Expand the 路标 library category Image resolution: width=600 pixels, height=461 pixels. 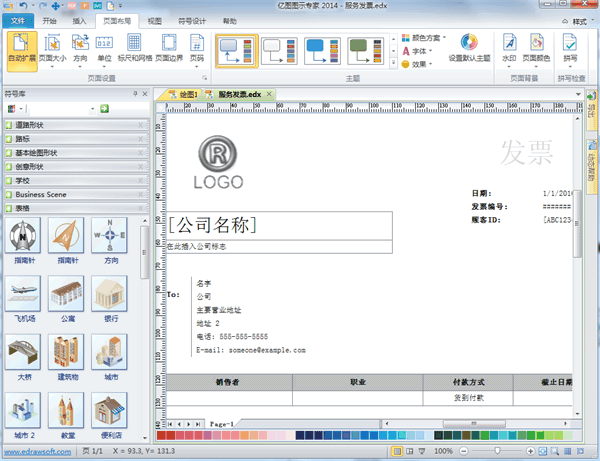77,139
